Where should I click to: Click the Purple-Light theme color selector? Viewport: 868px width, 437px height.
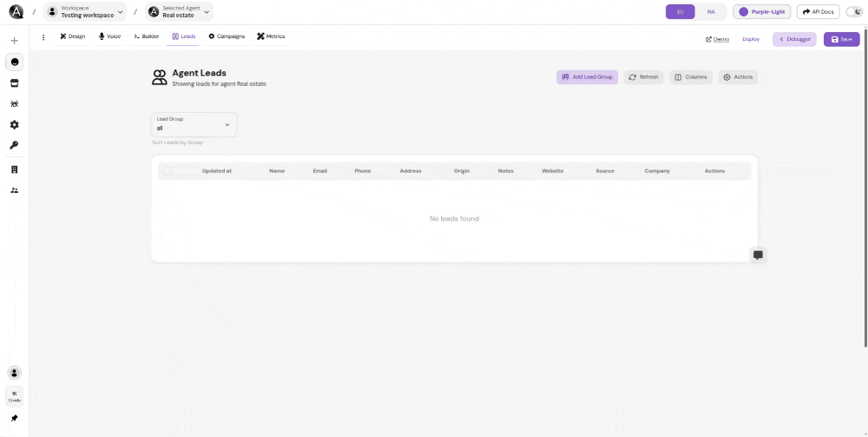pos(762,11)
